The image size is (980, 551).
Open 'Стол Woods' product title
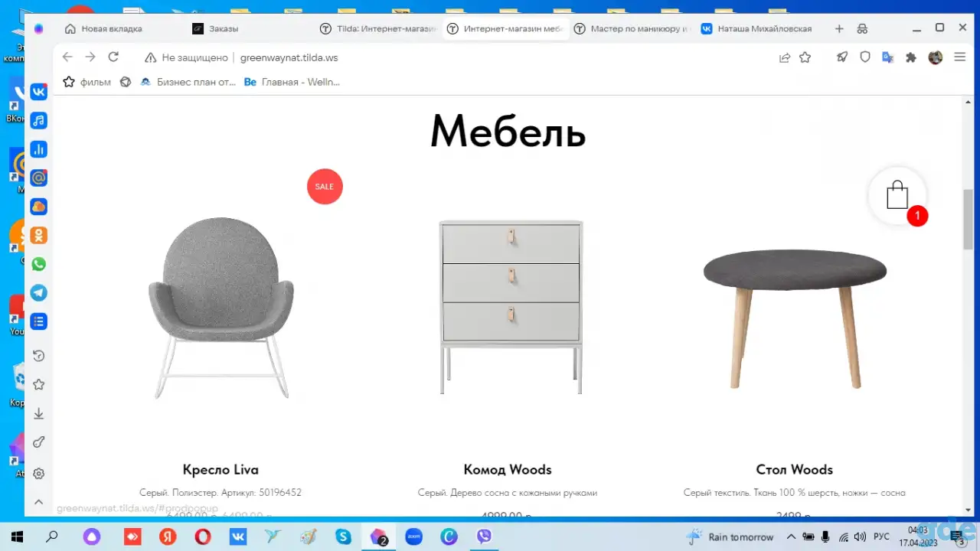pyautogui.click(x=794, y=470)
